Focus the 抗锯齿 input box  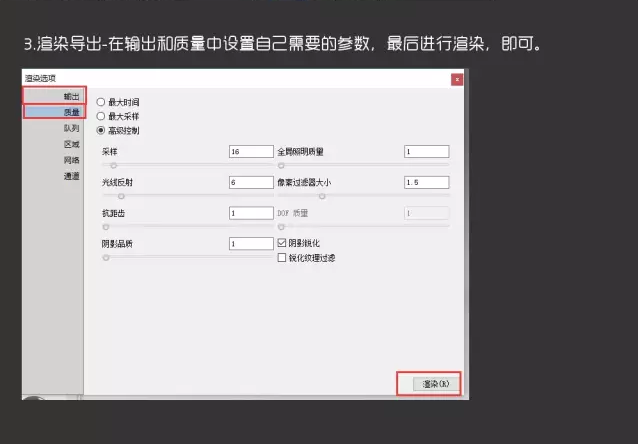pyautogui.click(x=251, y=213)
